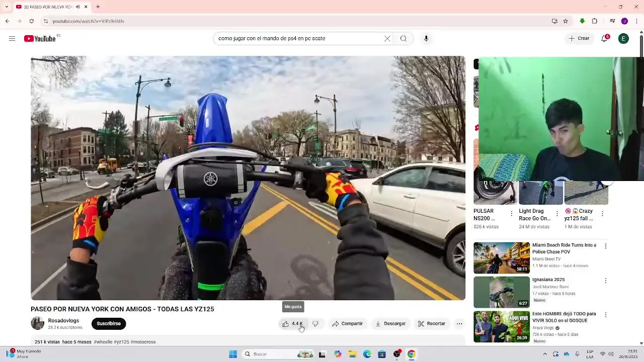
Task: Open Microsoft Edge from taskbar
Action: (367, 354)
